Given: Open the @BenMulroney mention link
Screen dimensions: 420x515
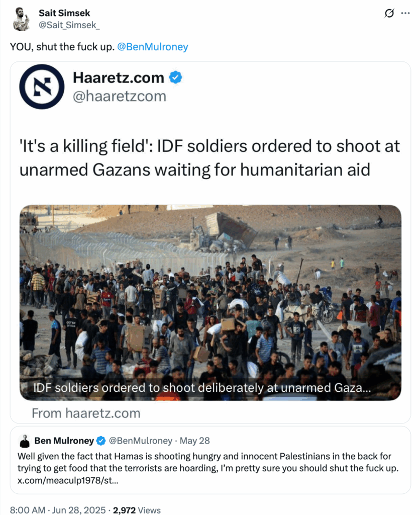Looking at the screenshot, I should point(153,47).
